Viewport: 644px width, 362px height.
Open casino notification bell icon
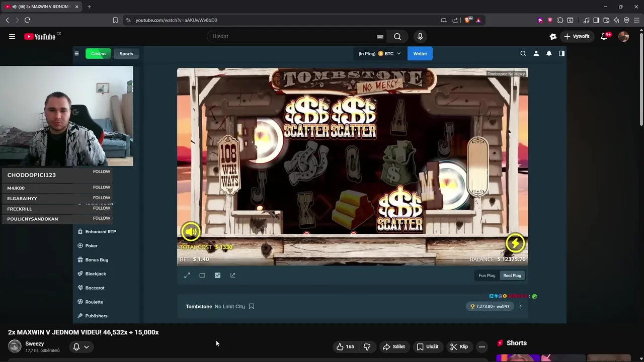click(x=549, y=53)
